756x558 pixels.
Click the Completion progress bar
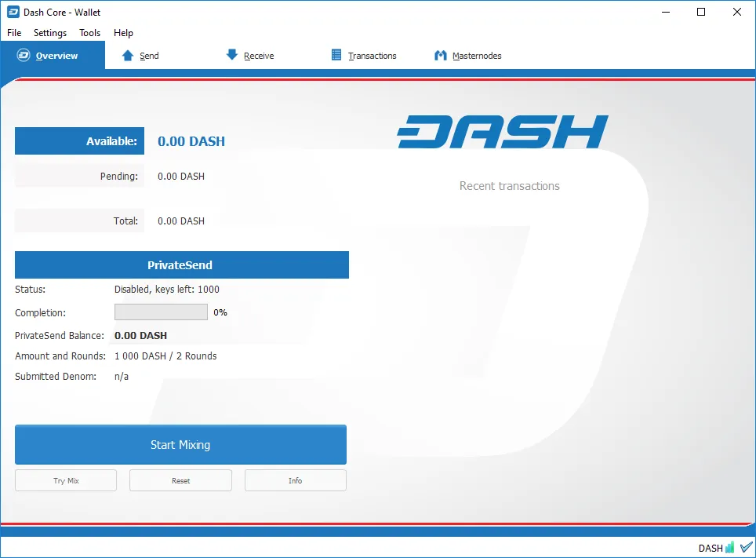pyautogui.click(x=161, y=312)
